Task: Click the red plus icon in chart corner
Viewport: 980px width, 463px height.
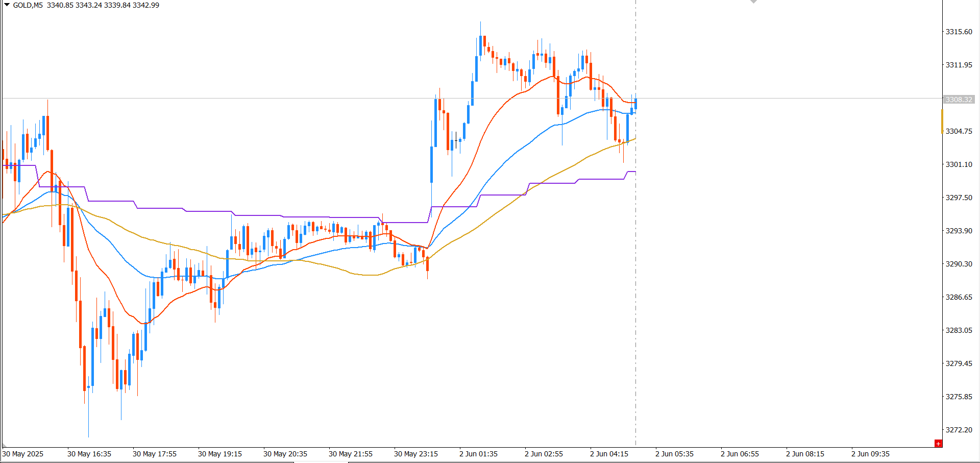Action: [938, 443]
